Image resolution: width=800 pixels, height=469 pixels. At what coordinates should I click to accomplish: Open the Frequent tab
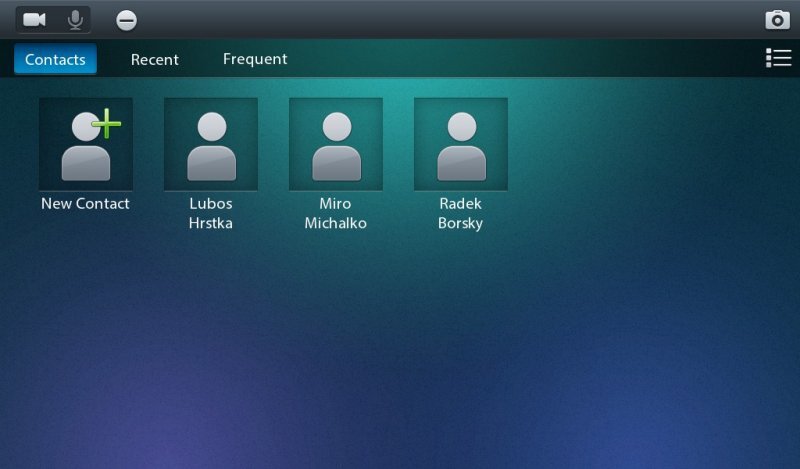pos(255,59)
